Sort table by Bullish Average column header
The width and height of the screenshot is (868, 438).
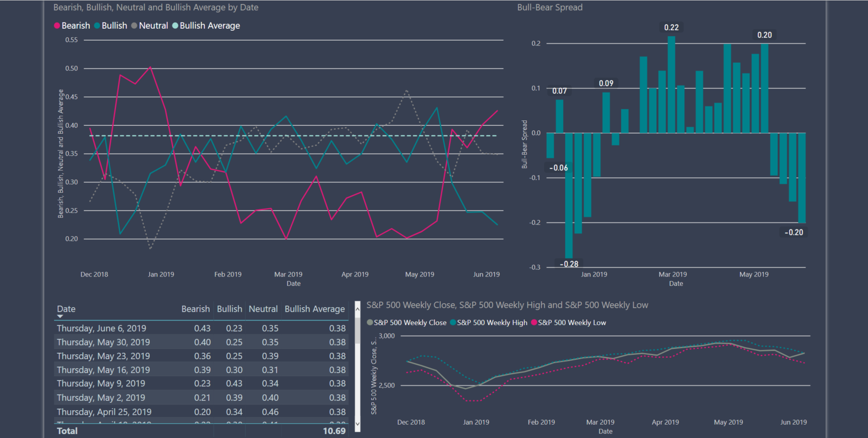click(x=314, y=309)
